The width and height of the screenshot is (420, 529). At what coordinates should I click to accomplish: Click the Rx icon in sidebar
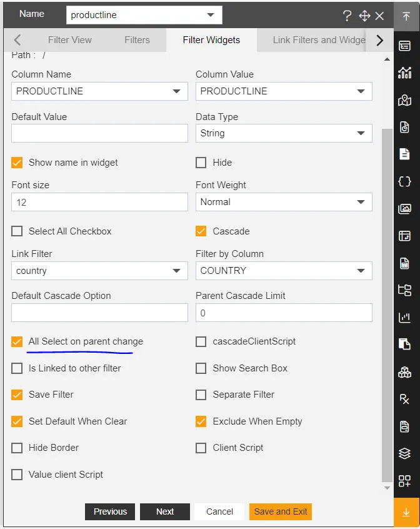pos(405,399)
